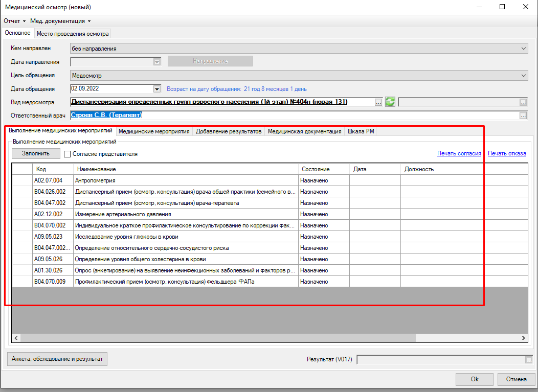Click the code cell B04.070.009
Viewport: 538px width, 392px height.
(53, 282)
